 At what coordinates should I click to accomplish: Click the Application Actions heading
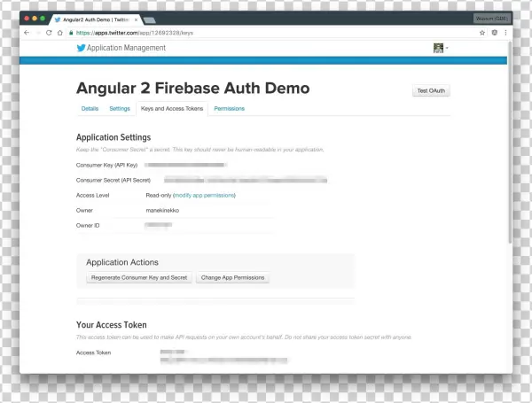pyautogui.click(x=122, y=262)
